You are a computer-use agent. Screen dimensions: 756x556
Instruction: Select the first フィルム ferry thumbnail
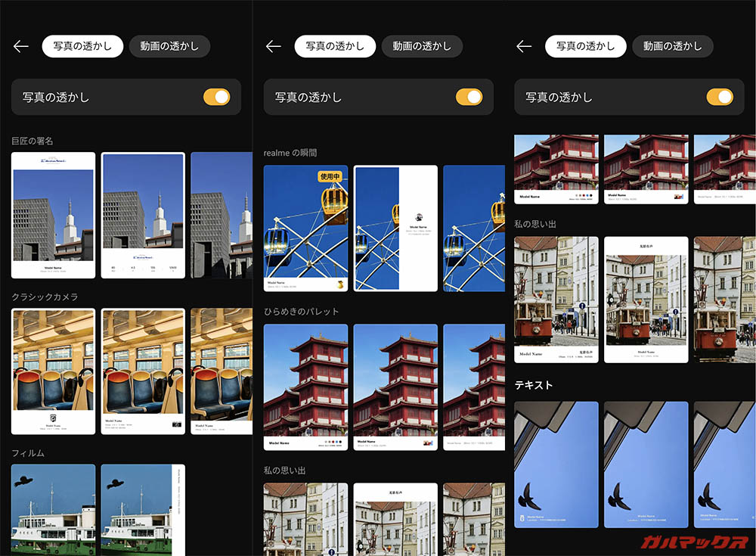pos(54,509)
